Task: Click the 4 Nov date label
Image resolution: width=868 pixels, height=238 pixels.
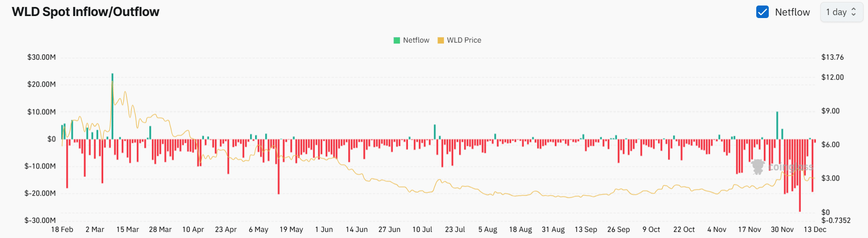Action: tap(717, 229)
